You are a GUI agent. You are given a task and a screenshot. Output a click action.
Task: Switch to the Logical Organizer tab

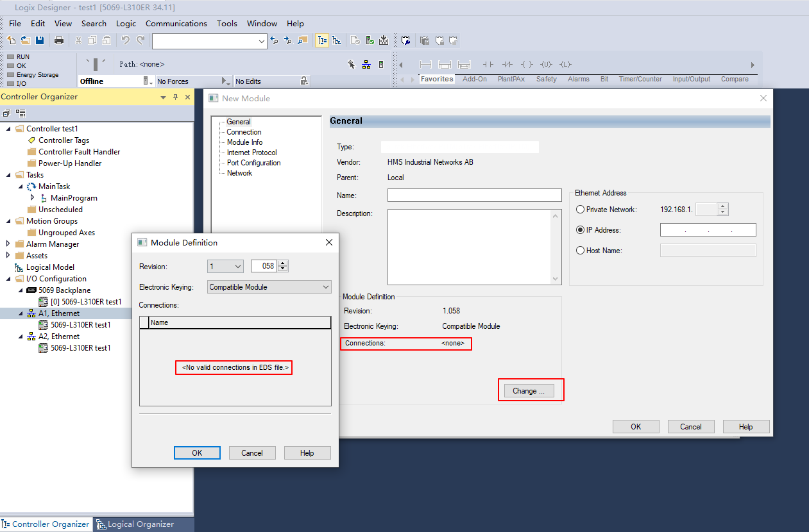pyautogui.click(x=135, y=524)
